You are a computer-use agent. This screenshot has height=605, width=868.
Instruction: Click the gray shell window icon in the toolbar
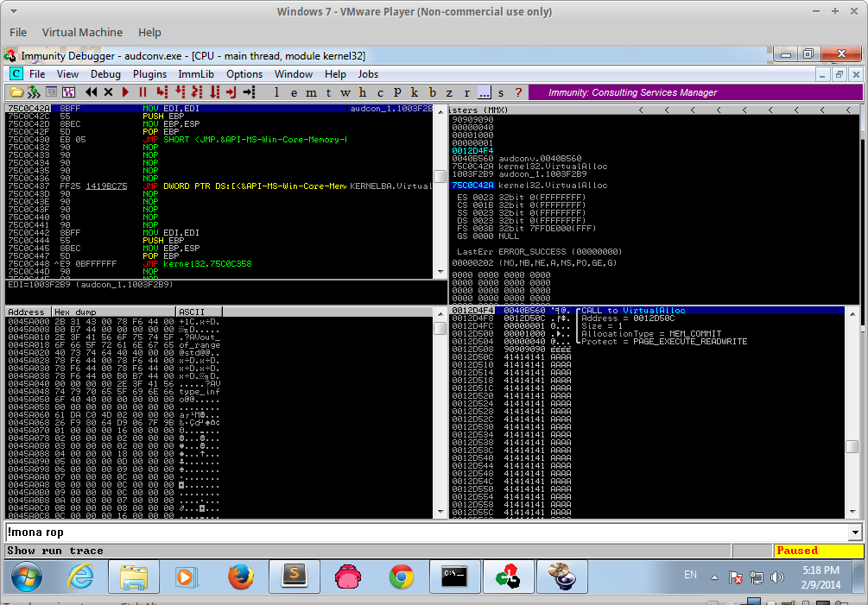point(51,92)
